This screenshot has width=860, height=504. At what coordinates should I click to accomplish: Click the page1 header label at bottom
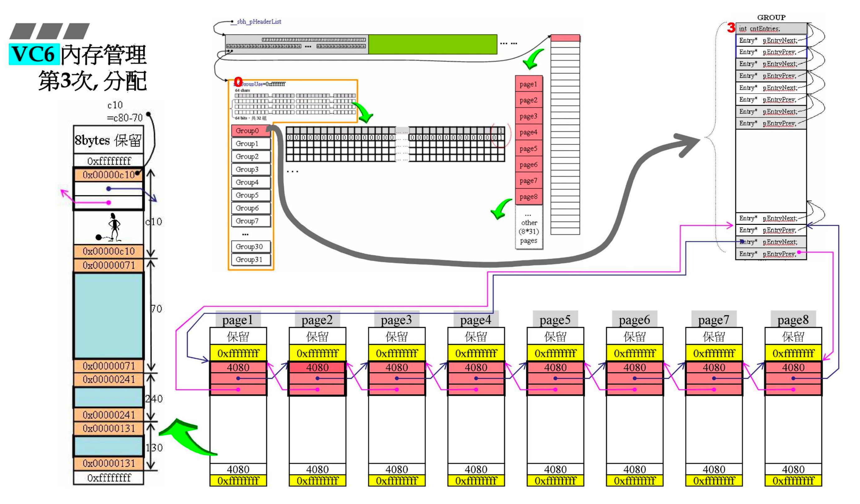[238, 320]
